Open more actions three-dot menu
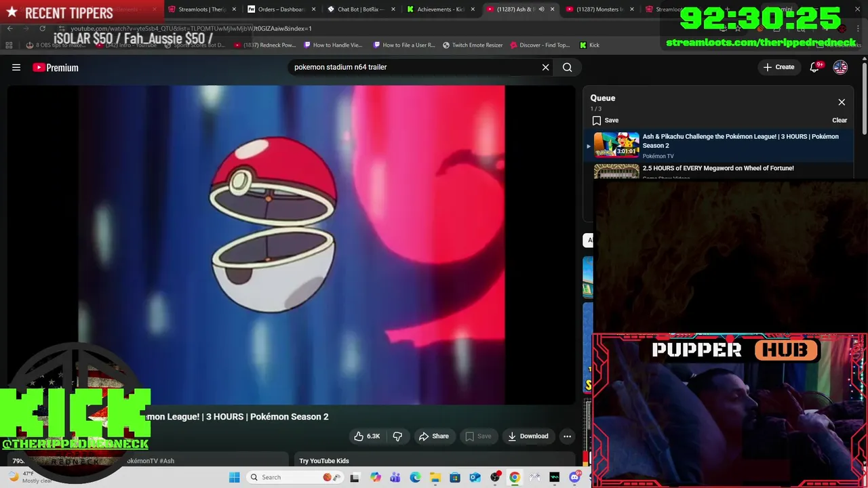The image size is (868, 488). tap(568, 436)
